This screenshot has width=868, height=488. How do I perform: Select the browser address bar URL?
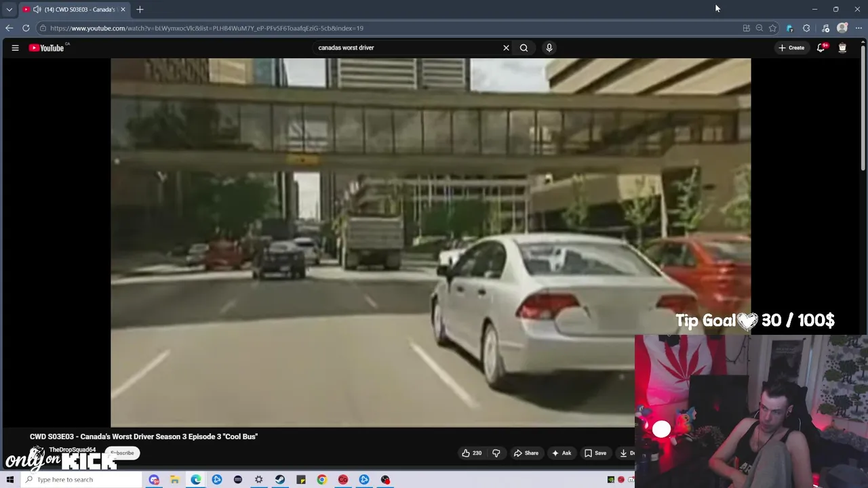point(207,28)
